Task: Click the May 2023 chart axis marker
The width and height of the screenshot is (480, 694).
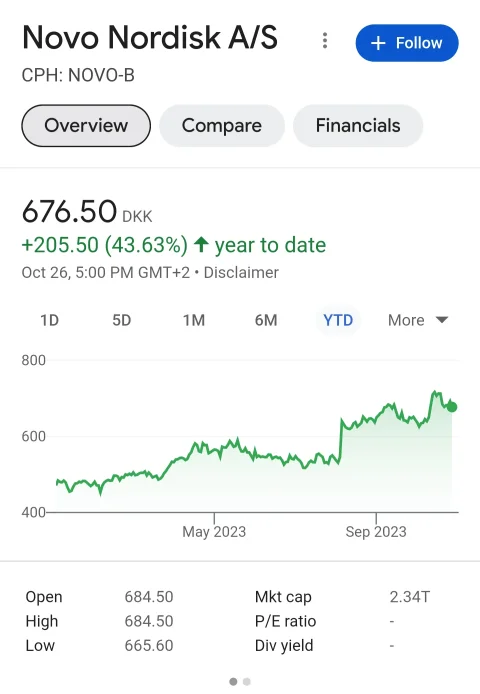Action: click(214, 532)
